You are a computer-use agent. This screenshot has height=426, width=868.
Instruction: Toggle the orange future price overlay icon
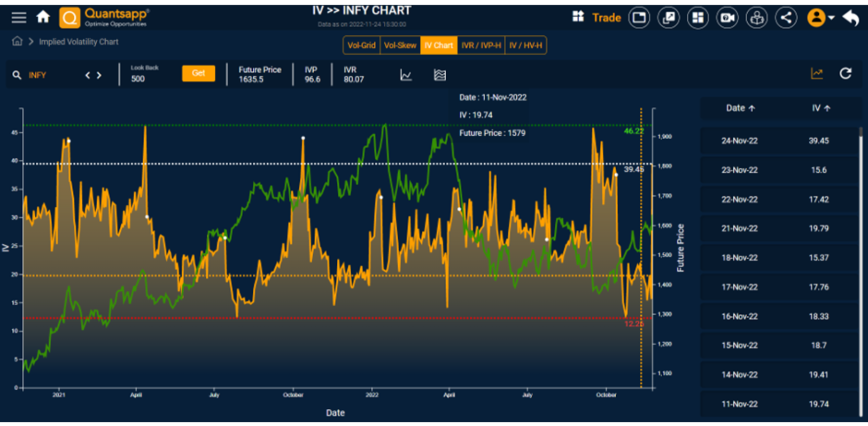tap(816, 74)
